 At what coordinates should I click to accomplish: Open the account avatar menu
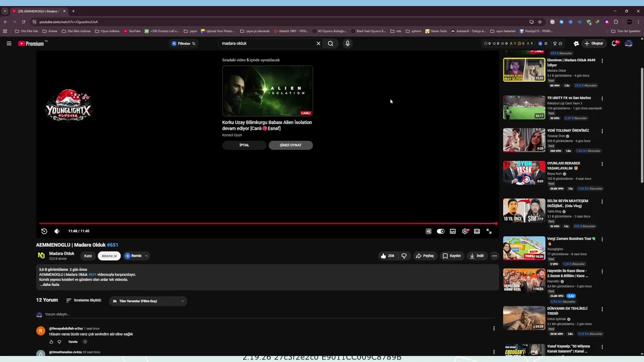(628, 44)
